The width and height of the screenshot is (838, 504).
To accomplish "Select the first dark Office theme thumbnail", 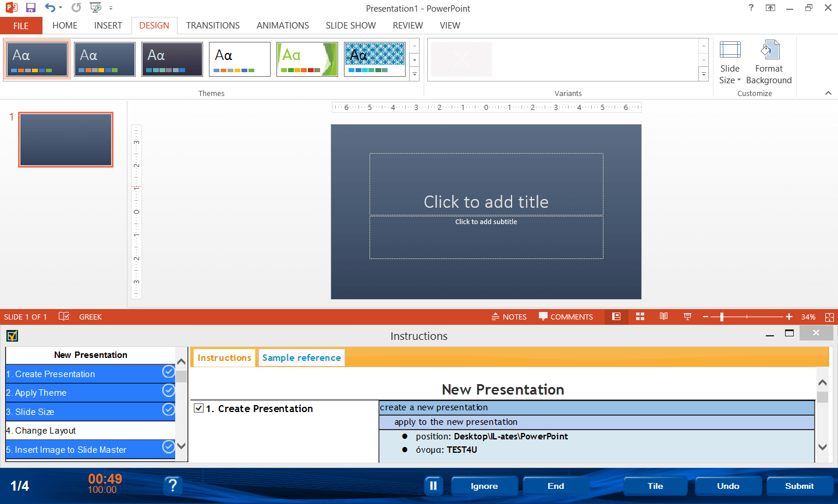I will click(x=37, y=59).
